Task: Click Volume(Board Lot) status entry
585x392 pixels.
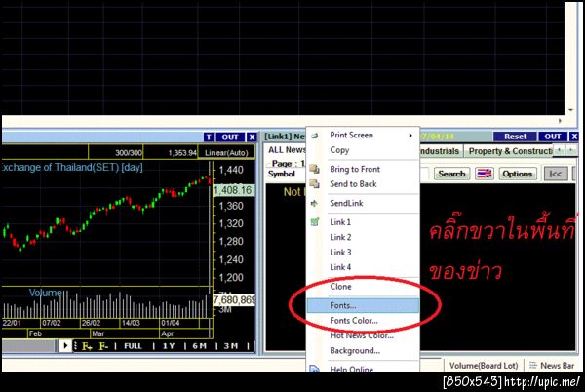Action: tap(484, 366)
